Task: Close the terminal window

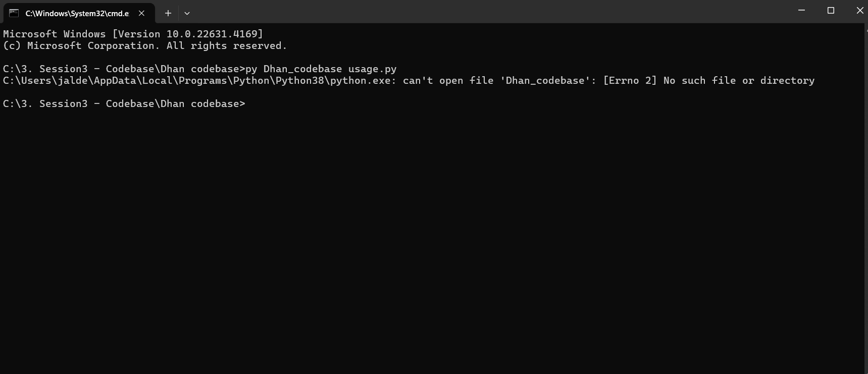Action: [x=859, y=11]
